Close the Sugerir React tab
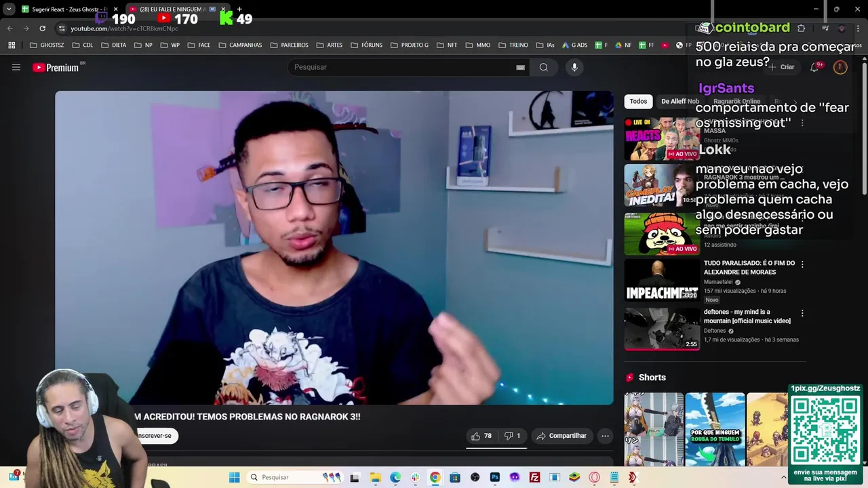This screenshot has width=868, height=488. 115,9
